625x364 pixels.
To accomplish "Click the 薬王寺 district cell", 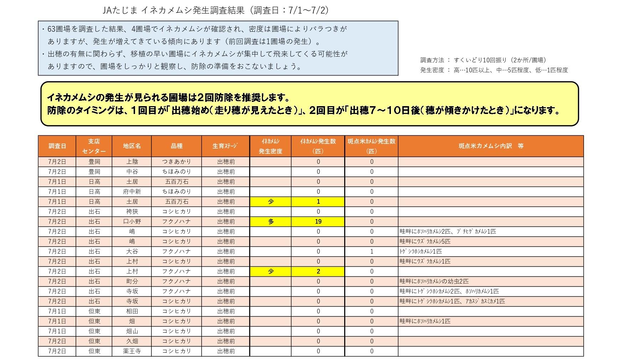I will coord(132,351).
